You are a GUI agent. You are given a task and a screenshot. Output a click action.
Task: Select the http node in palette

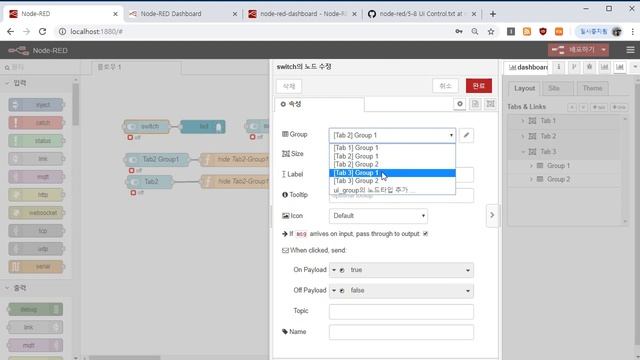point(36,195)
